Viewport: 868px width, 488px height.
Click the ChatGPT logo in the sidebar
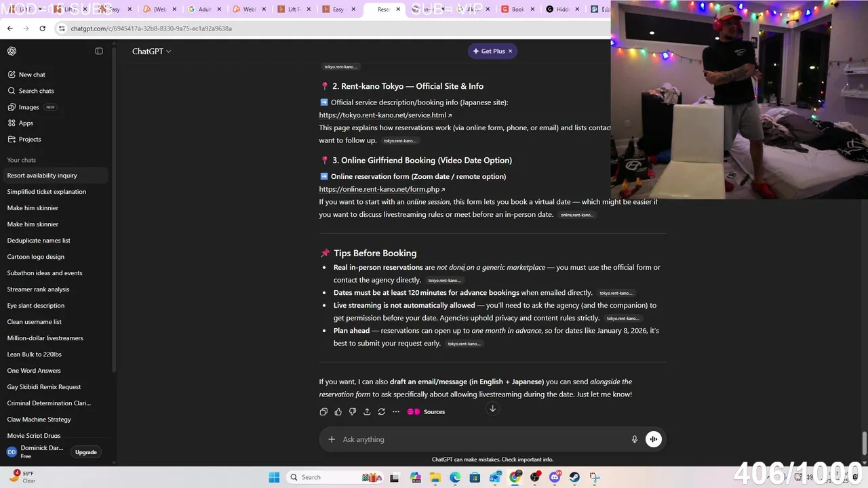pos(12,51)
